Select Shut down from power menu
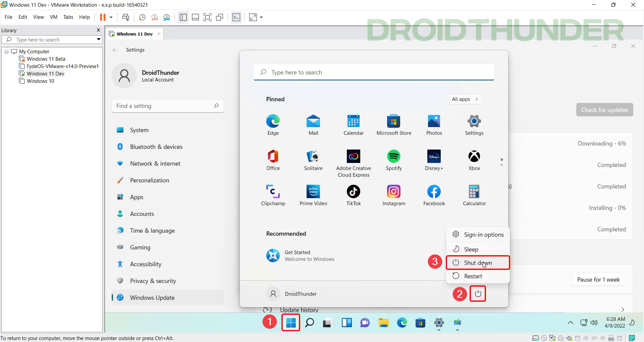 click(x=478, y=263)
